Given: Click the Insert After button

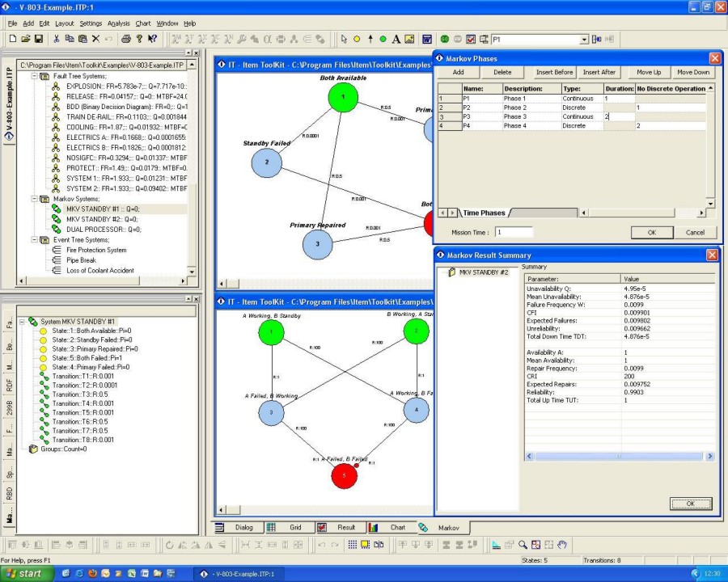Looking at the screenshot, I should pos(599,72).
